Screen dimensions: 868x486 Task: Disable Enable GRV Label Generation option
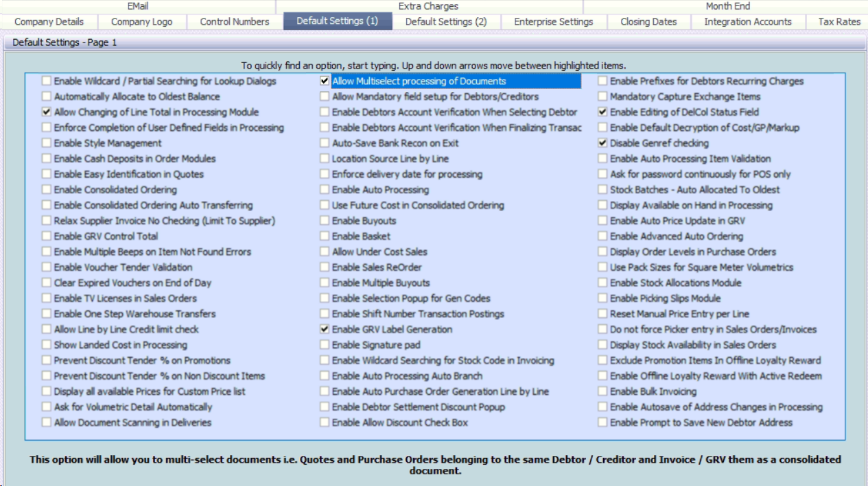point(325,330)
